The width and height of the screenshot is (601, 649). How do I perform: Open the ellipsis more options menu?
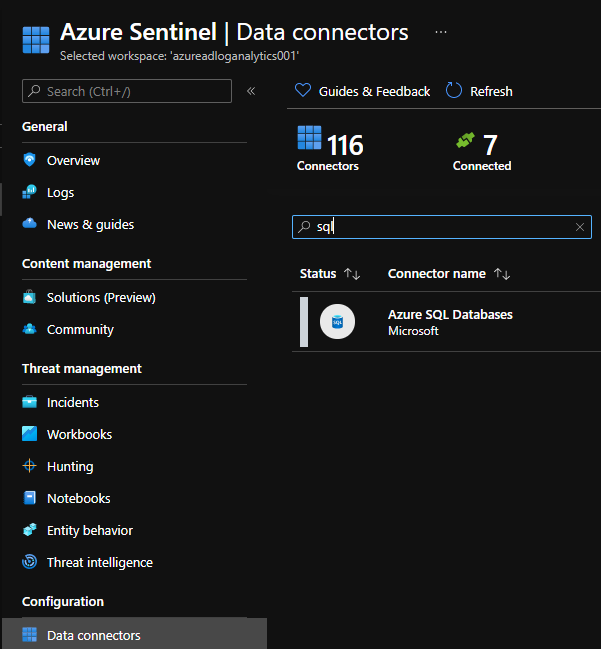(x=440, y=32)
